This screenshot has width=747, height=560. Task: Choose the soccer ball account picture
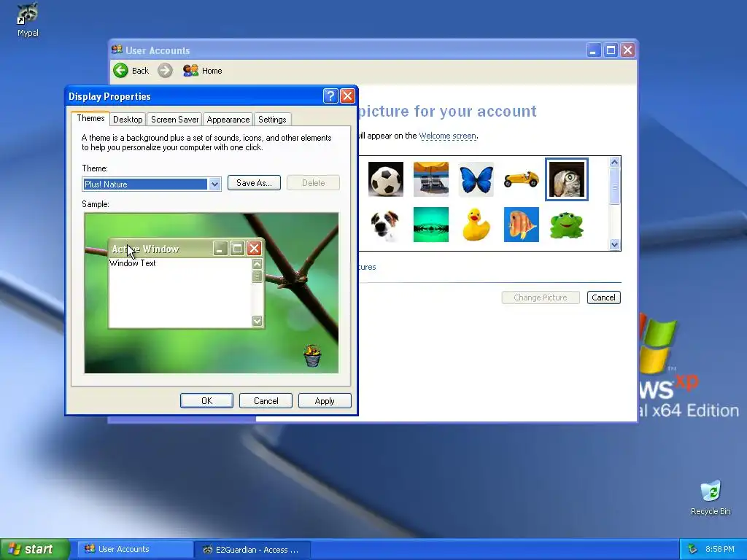385,179
